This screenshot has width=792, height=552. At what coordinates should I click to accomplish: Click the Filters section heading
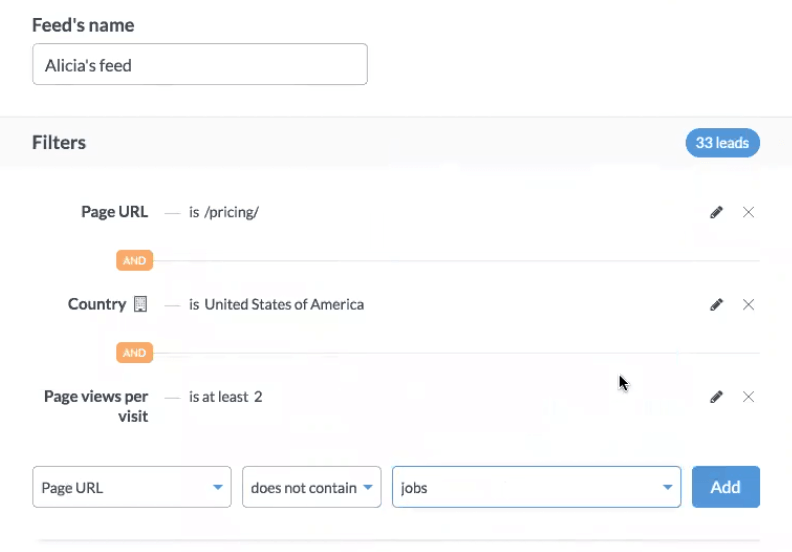(x=59, y=143)
